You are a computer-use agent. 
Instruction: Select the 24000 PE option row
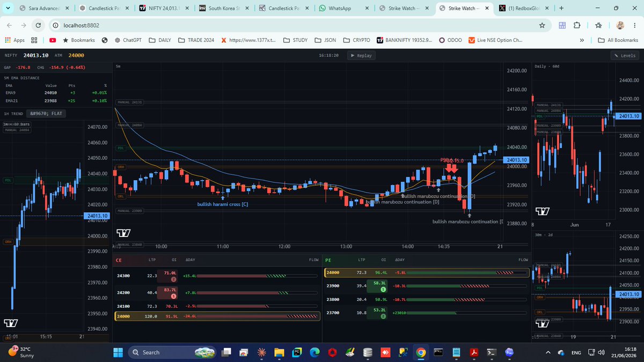427,272
